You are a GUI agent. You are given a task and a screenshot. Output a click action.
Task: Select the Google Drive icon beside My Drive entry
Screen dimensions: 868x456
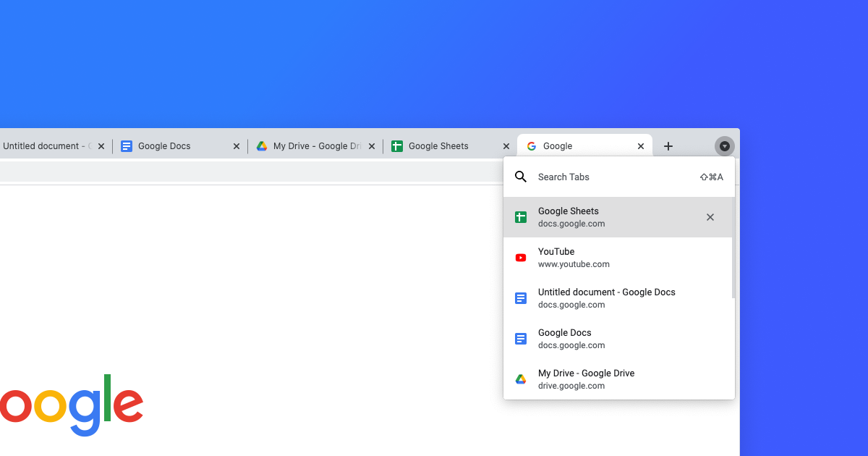(521, 379)
